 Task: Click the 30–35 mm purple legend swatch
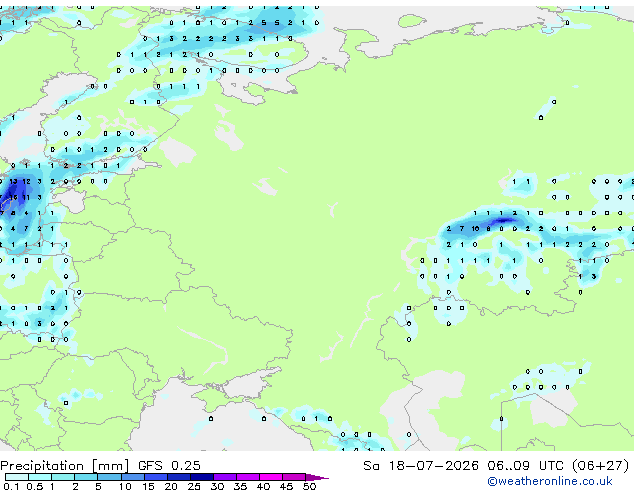tap(224, 477)
